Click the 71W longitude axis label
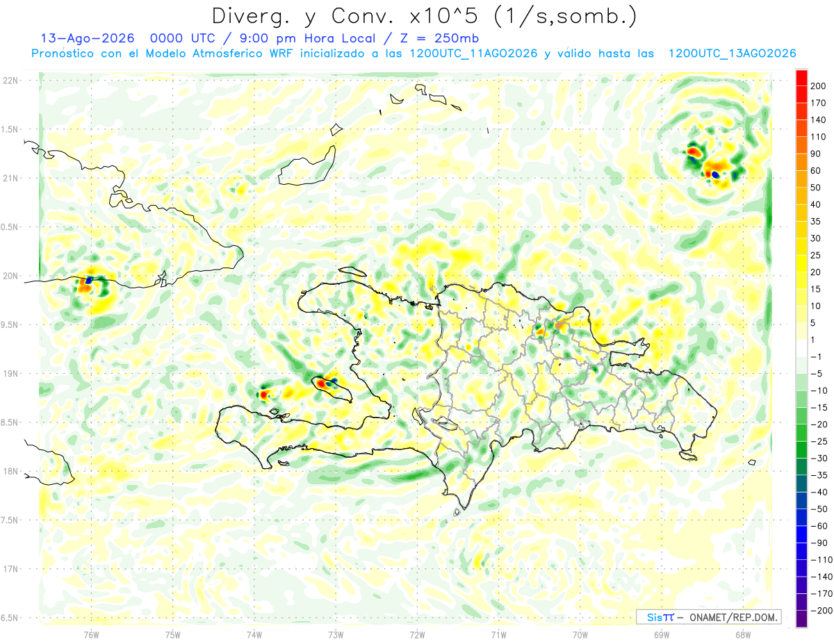The image size is (834, 644). 498,634
